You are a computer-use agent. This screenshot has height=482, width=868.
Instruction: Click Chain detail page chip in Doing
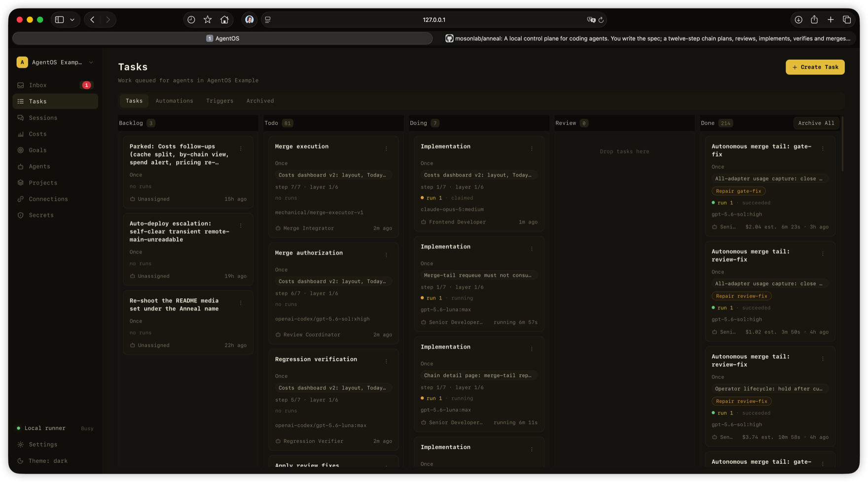click(x=478, y=375)
